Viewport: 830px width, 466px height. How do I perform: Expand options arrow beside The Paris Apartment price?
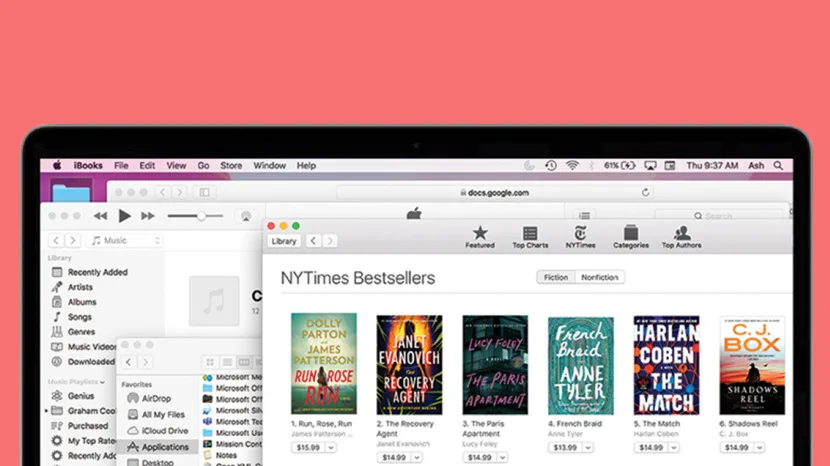click(x=502, y=458)
